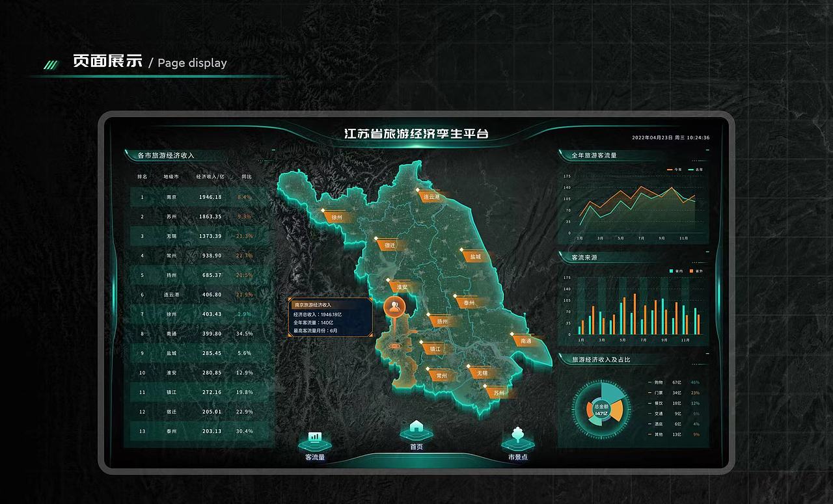Click the 全年旅游客流量 panel title
This screenshot has width=833, height=504.
click(x=594, y=155)
